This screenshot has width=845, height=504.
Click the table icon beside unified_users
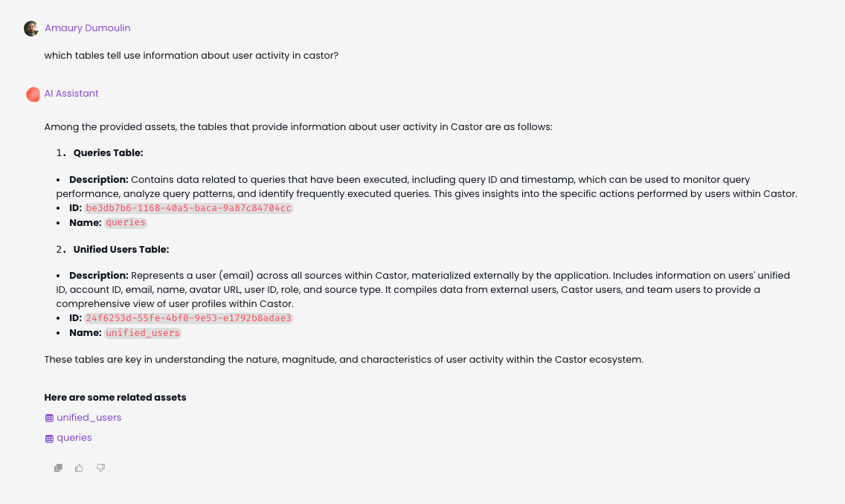pos(49,419)
